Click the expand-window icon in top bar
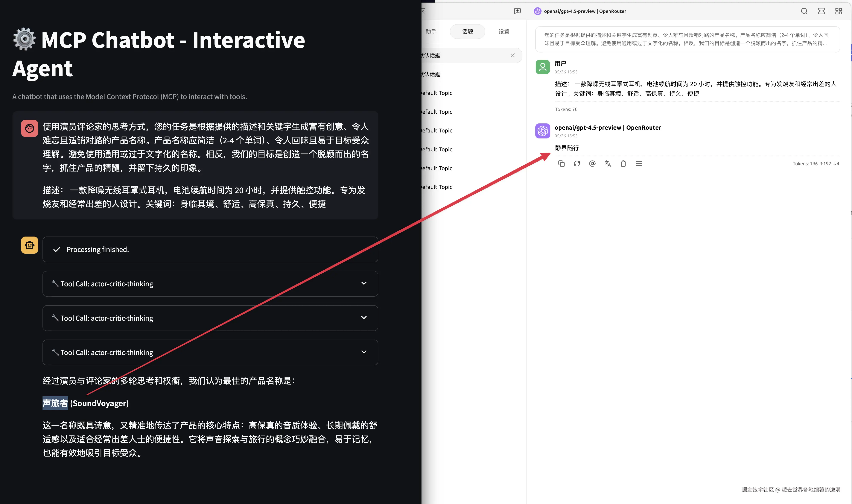The image size is (852, 504). pyautogui.click(x=822, y=11)
